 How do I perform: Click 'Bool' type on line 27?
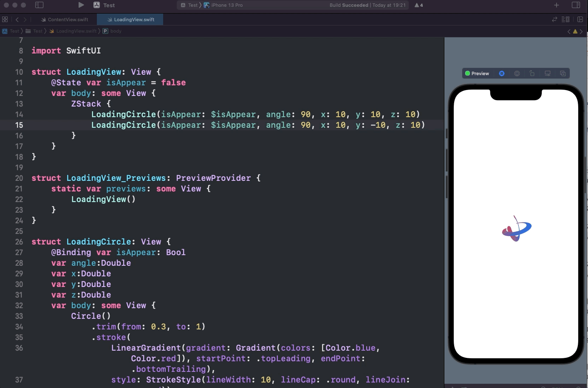tap(176, 252)
